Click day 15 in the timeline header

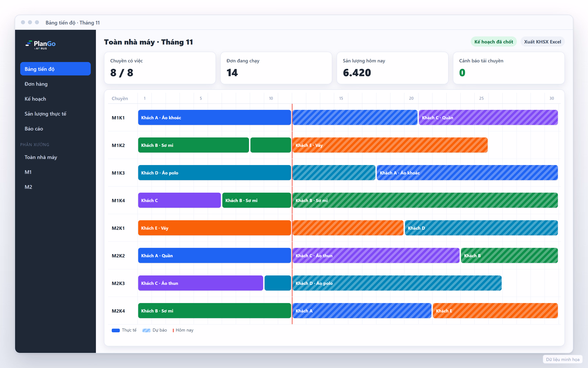[x=341, y=98]
